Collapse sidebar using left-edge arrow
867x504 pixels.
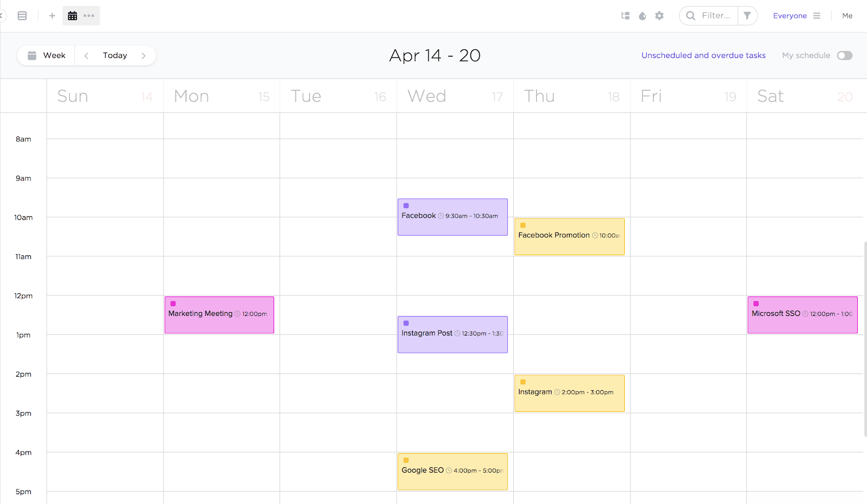click(x=2, y=16)
